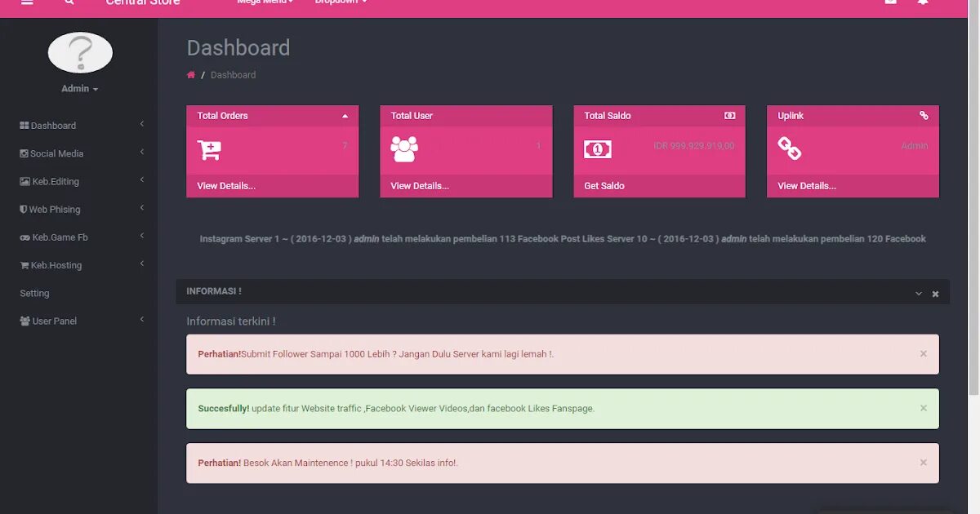Click the users group icon on Total User
Viewport: 980px width, 514px height.
[404, 149]
